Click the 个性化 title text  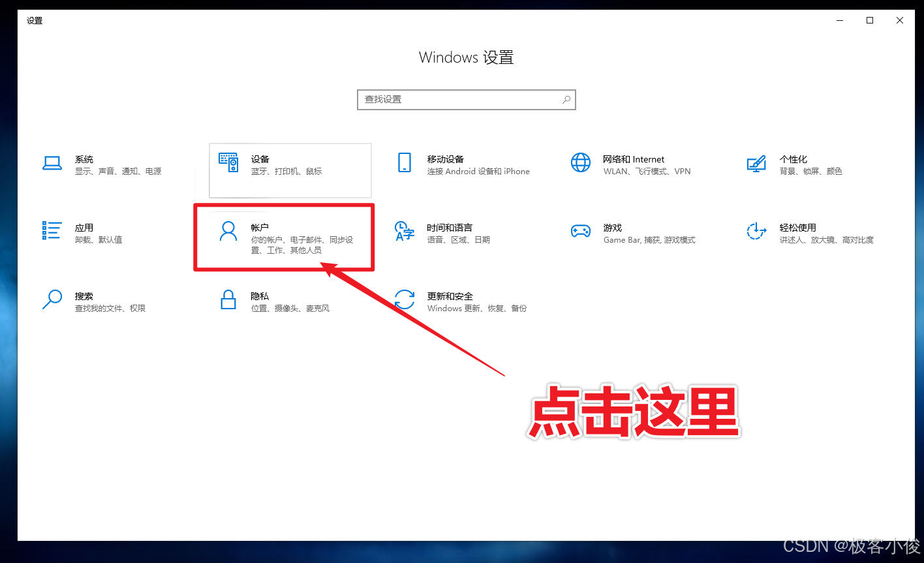pyautogui.click(x=793, y=159)
